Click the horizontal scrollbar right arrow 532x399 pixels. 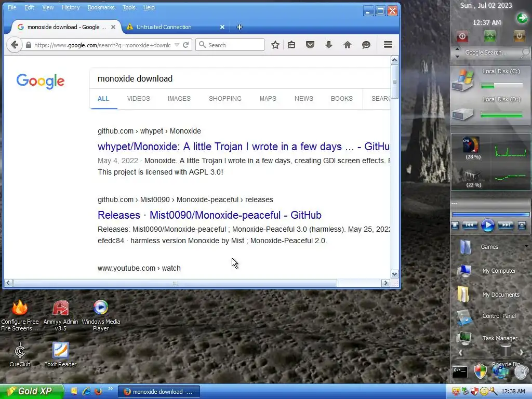pyautogui.click(x=385, y=283)
